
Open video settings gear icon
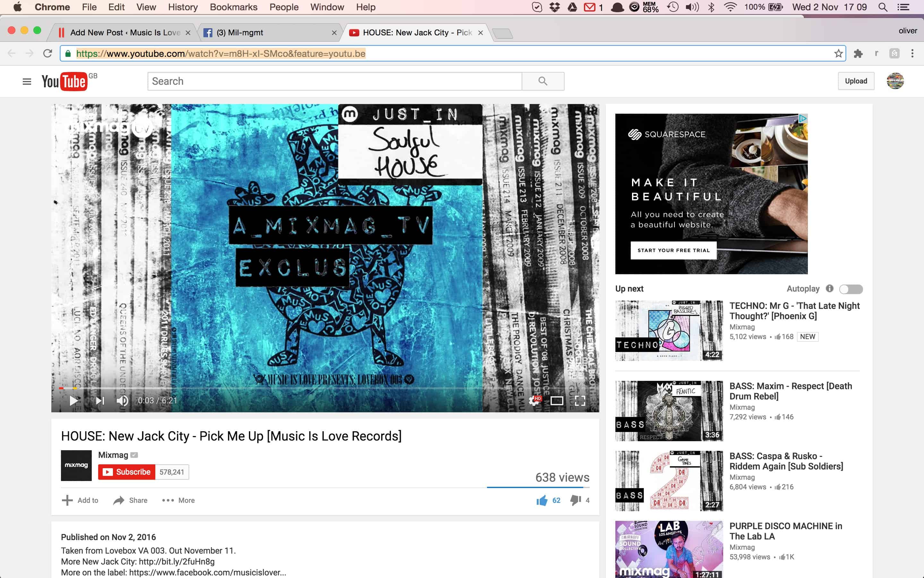click(535, 400)
